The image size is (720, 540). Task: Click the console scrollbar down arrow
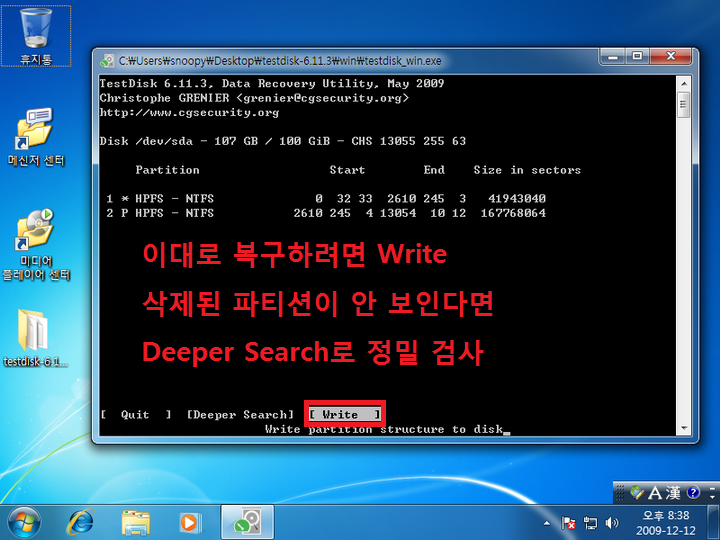point(684,428)
